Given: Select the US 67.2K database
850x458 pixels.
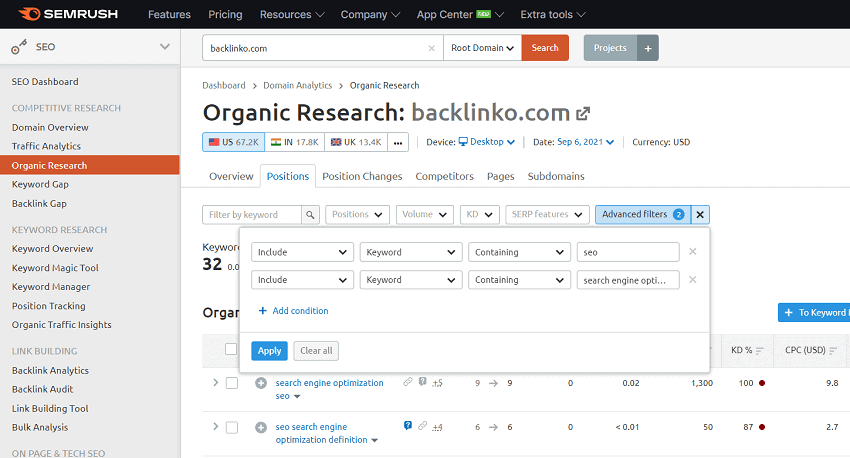Looking at the screenshot, I should (x=234, y=143).
